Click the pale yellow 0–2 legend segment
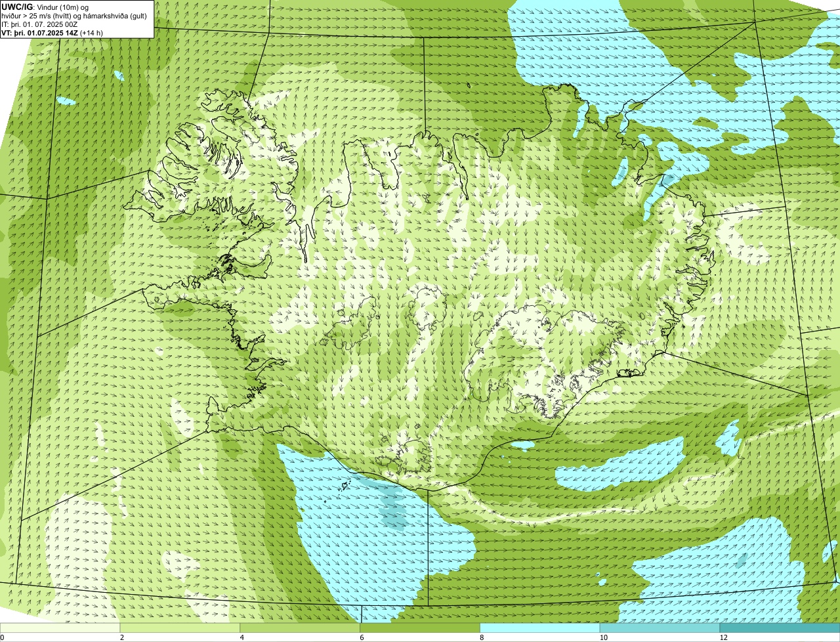 click(60, 628)
